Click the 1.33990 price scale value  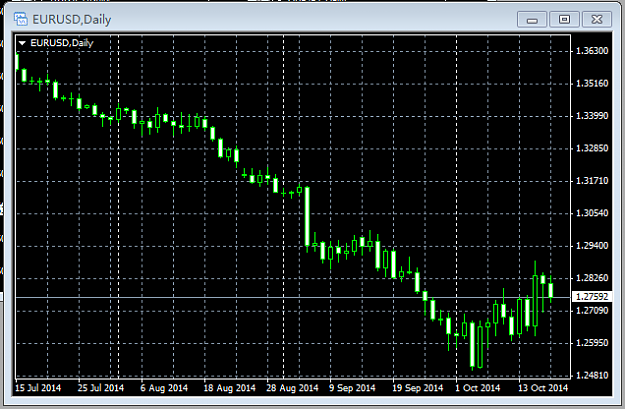(592, 116)
